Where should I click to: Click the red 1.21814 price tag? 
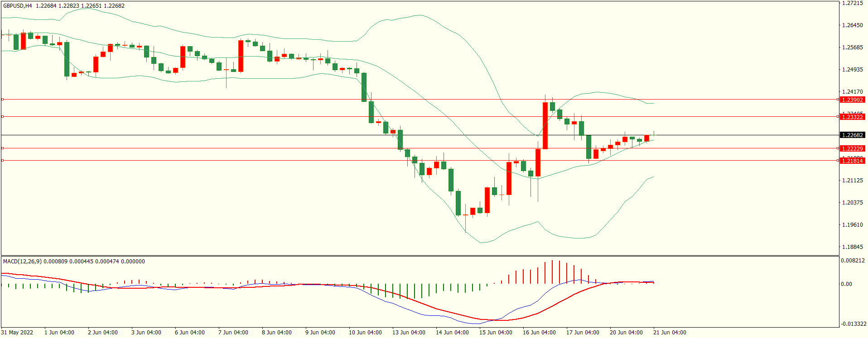(x=852, y=161)
